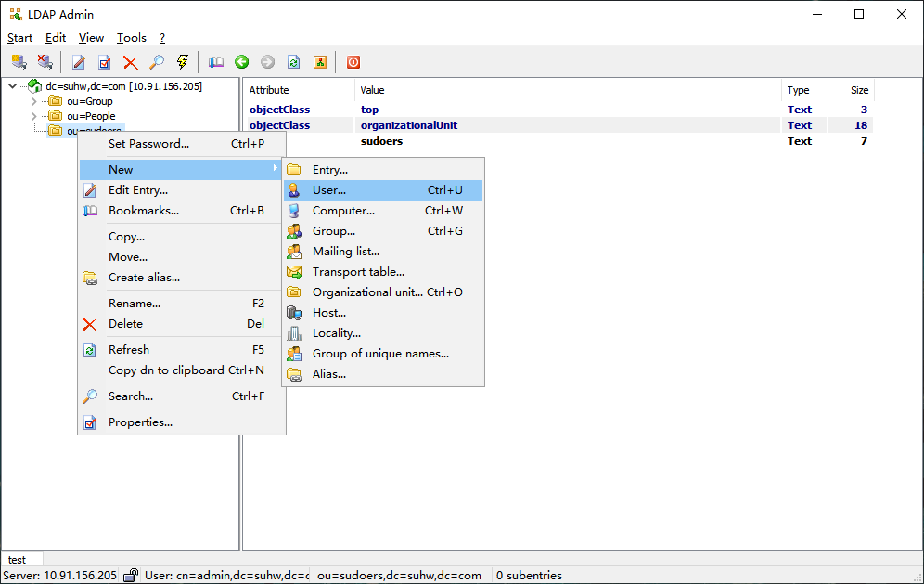Expand the ou=Group tree node

[x=33, y=101]
